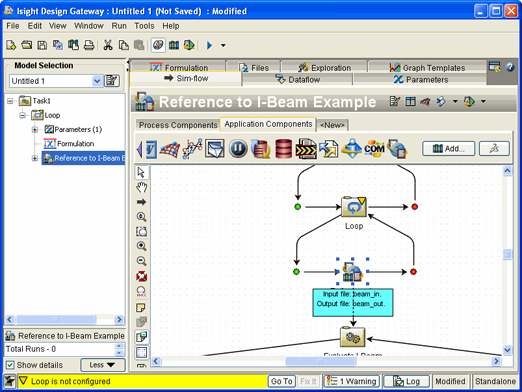Click the canvas horizontal scrollbar thumb
The height and width of the screenshot is (392, 522).
click(x=320, y=361)
